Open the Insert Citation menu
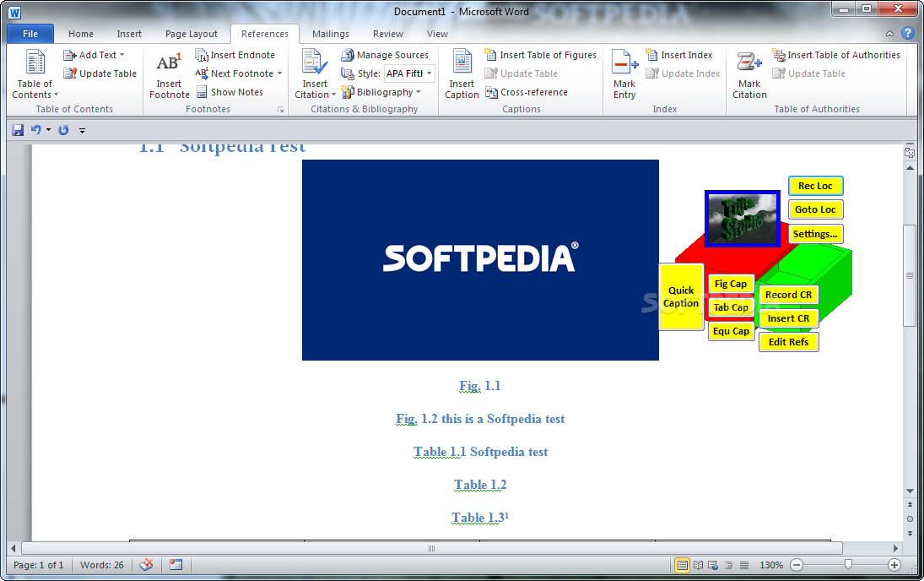The height and width of the screenshot is (581, 924). tap(315, 73)
